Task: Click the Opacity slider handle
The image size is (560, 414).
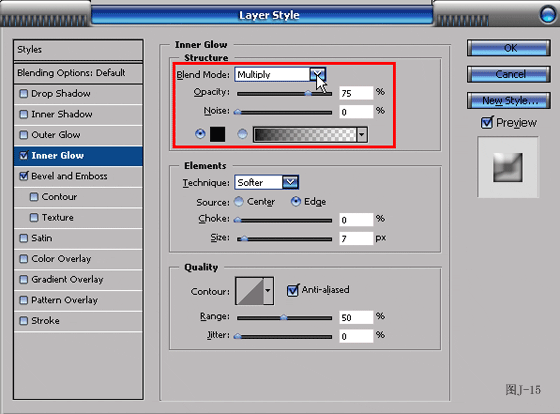Action: click(x=308, y=94)
